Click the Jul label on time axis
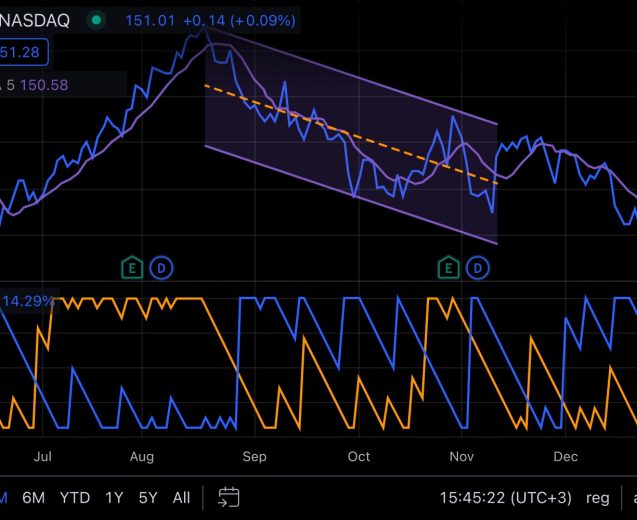 tap(42, 457)
